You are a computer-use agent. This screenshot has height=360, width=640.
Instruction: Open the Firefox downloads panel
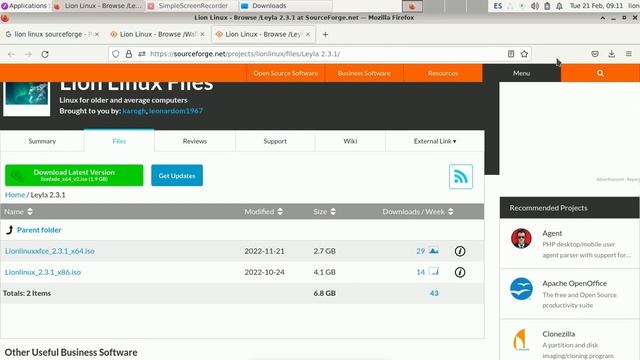[611, 54]
